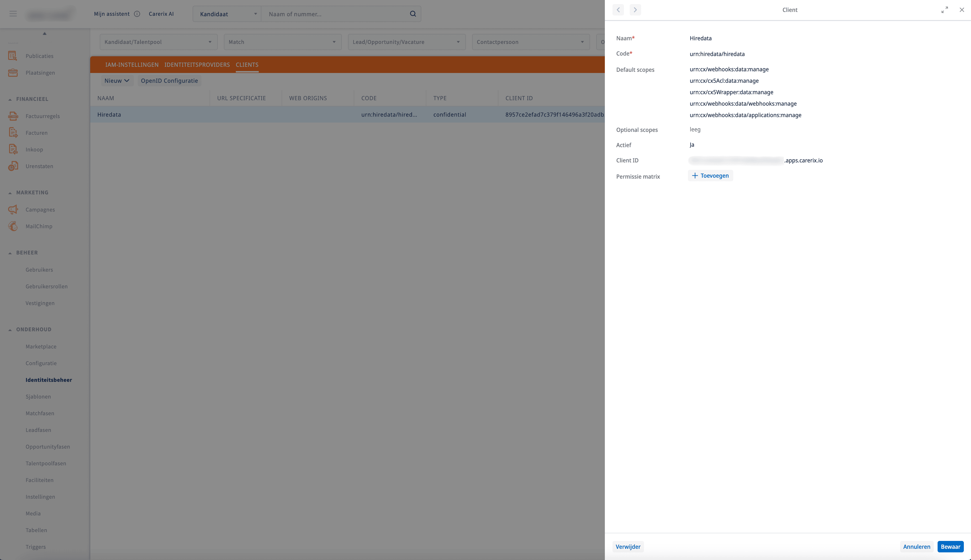Open Gebruikersrollen in sidebar
Screen dimensions: 971x560
47,286
